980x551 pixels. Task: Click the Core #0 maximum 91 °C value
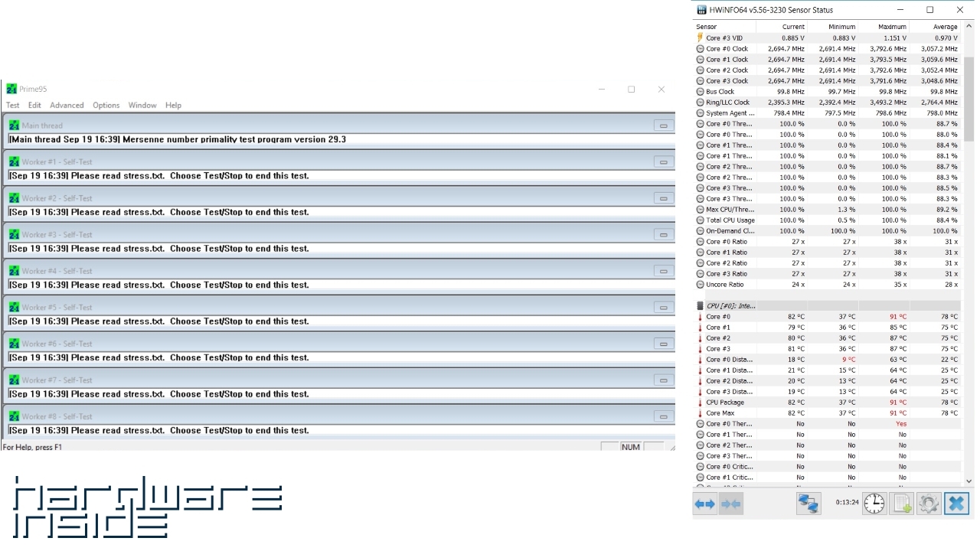tap(897, 316)
